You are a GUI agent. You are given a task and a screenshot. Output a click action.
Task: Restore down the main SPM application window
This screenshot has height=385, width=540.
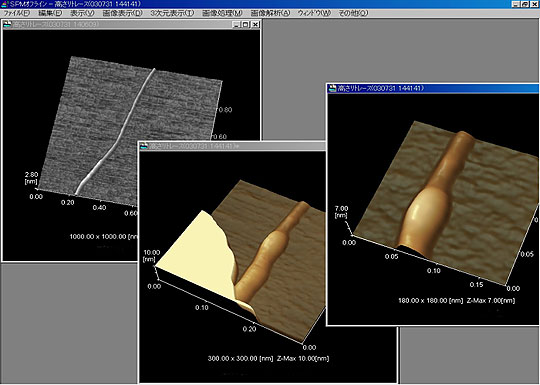525,4
